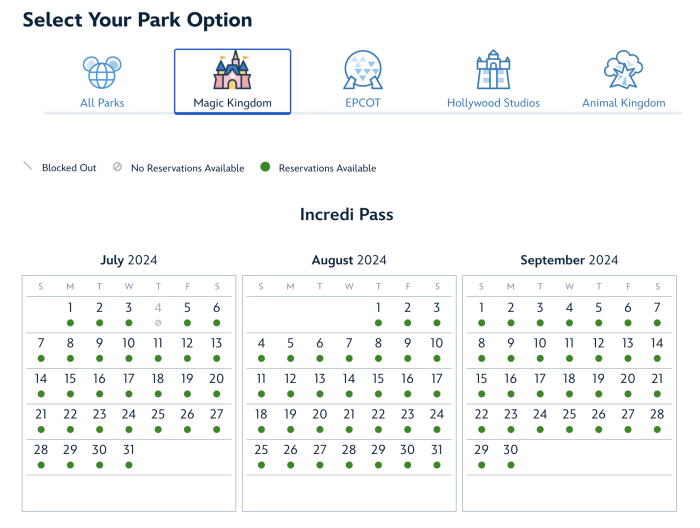Viewport: 700px width, 528px height.
Task: Click the green dot under August 15
Action: tap(378, 394)
